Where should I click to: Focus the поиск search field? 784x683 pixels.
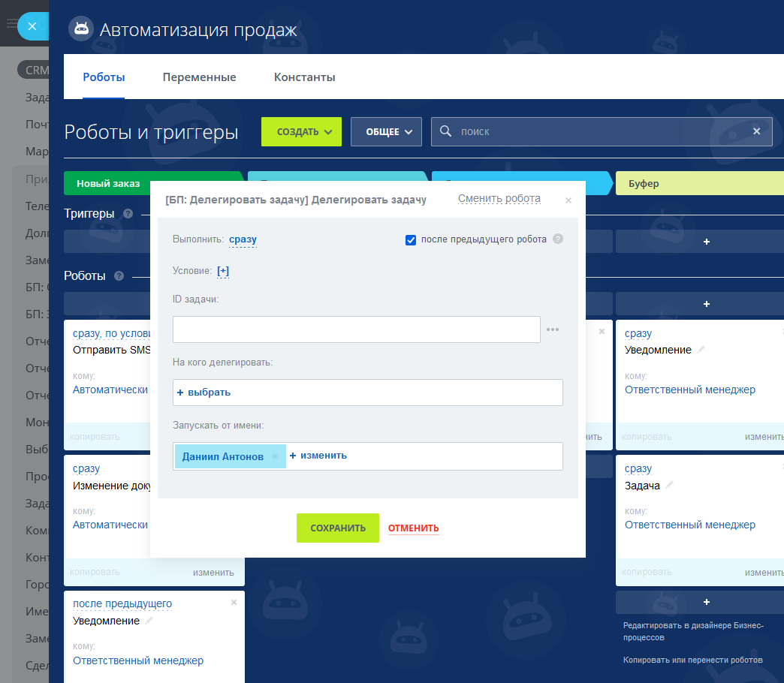click(x=602, y=132)
